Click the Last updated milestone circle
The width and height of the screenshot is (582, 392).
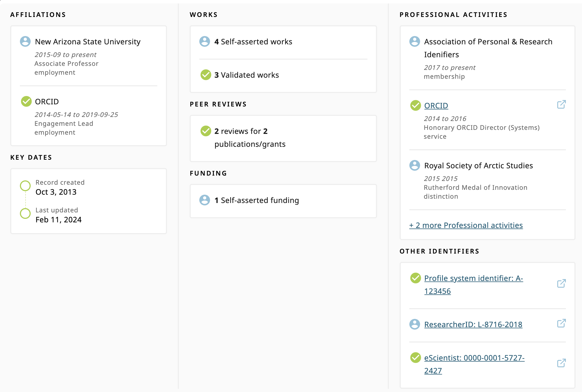coord(25,213)
